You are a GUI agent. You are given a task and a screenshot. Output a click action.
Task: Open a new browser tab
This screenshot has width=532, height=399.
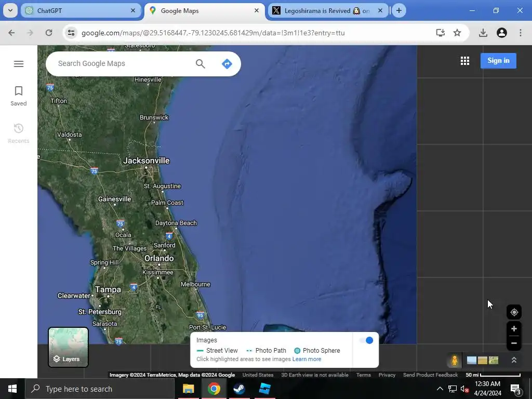coord(399,10)
